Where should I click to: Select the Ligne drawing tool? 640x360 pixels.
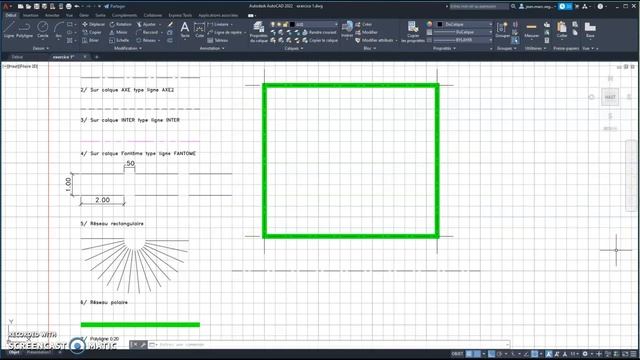9,29
